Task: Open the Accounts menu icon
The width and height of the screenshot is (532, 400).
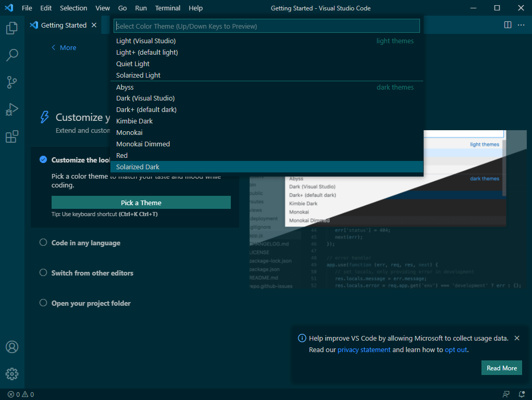Action: tap(12, 347)
